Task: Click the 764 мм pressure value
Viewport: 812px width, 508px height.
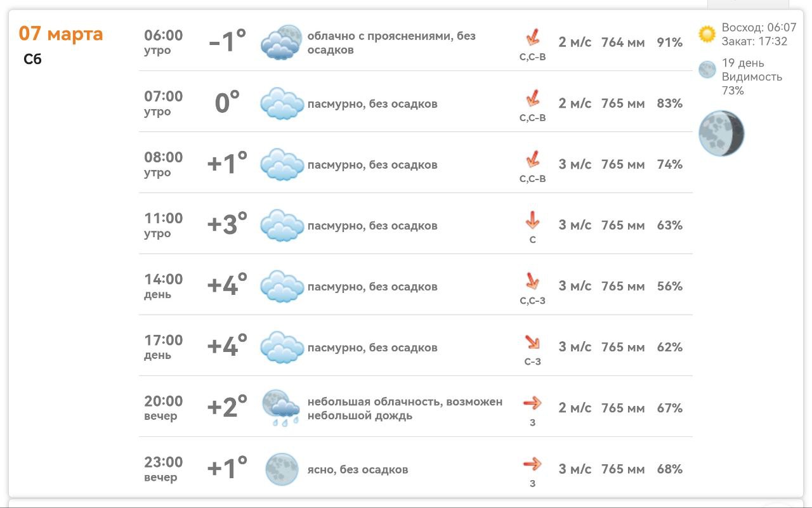Action: click(x=622, y=42)
